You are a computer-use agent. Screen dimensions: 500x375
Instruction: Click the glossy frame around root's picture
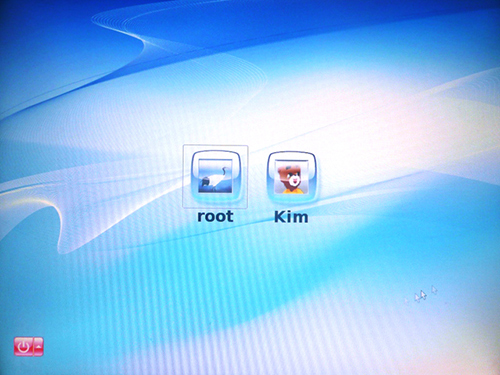point(215,176)
